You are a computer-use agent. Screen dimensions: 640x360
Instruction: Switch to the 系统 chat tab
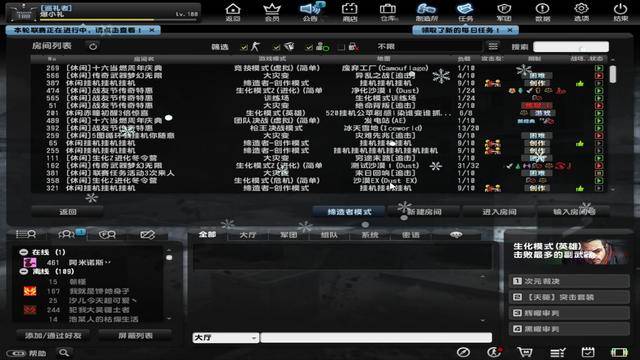370,235
